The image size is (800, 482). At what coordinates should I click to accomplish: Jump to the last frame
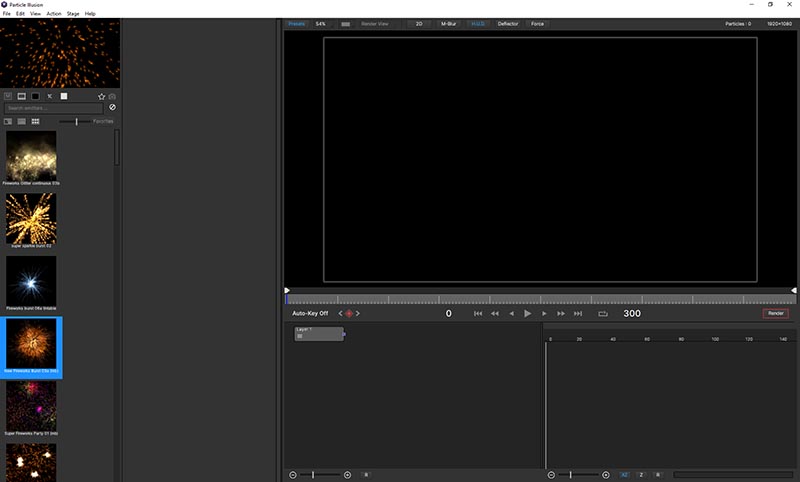coord(578,314)
